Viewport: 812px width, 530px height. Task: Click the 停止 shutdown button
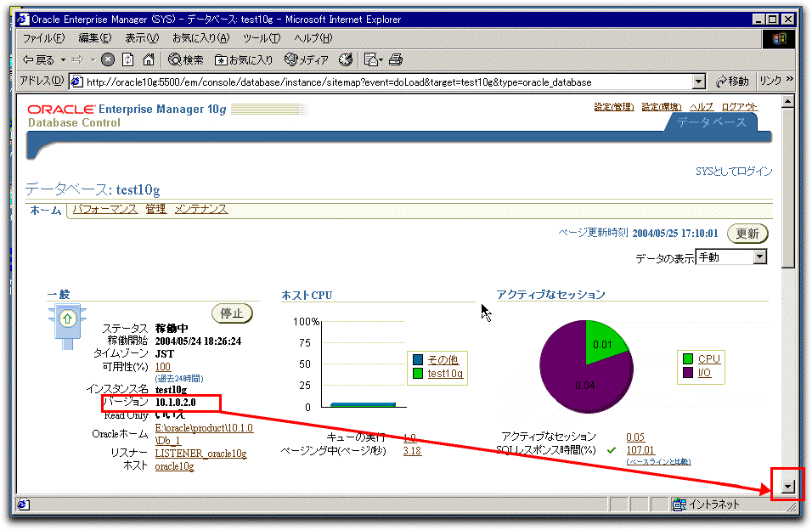(232, 313)
